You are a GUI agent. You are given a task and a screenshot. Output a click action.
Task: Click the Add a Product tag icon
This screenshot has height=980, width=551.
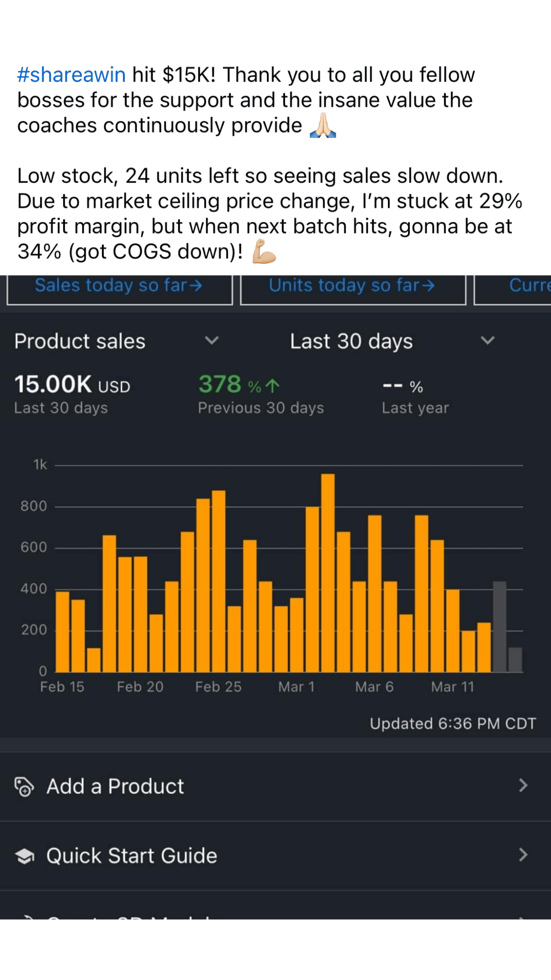coord(24,786)
